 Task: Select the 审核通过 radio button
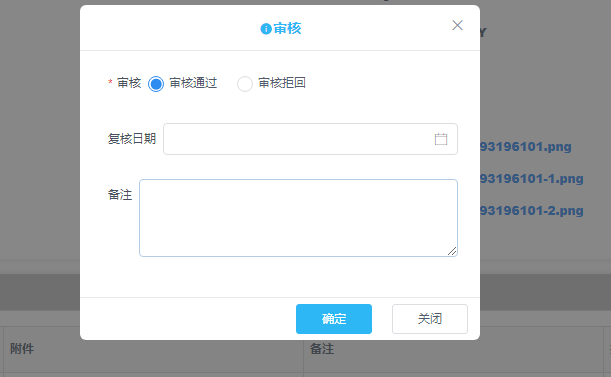point(156,84)
